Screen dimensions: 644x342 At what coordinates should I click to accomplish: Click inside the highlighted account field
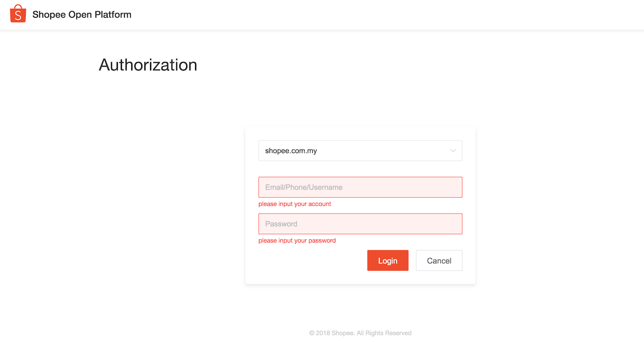tap(360, 187)
